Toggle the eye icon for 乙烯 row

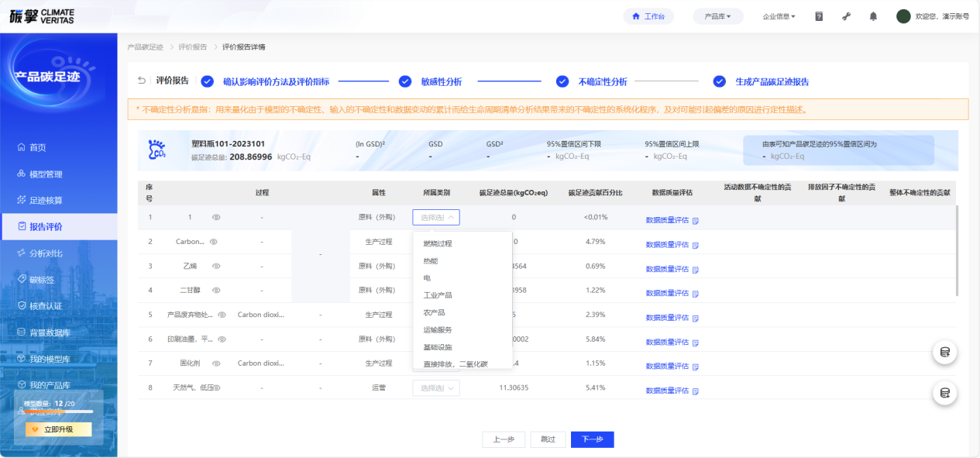(x=216, y=266)
